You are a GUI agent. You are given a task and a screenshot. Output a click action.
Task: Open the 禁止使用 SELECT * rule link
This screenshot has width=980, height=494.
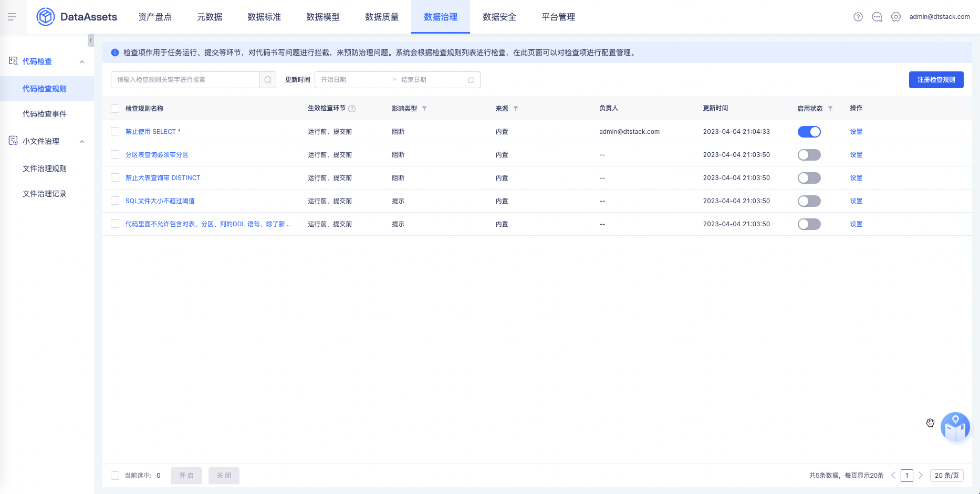click(x=153, y=132)
